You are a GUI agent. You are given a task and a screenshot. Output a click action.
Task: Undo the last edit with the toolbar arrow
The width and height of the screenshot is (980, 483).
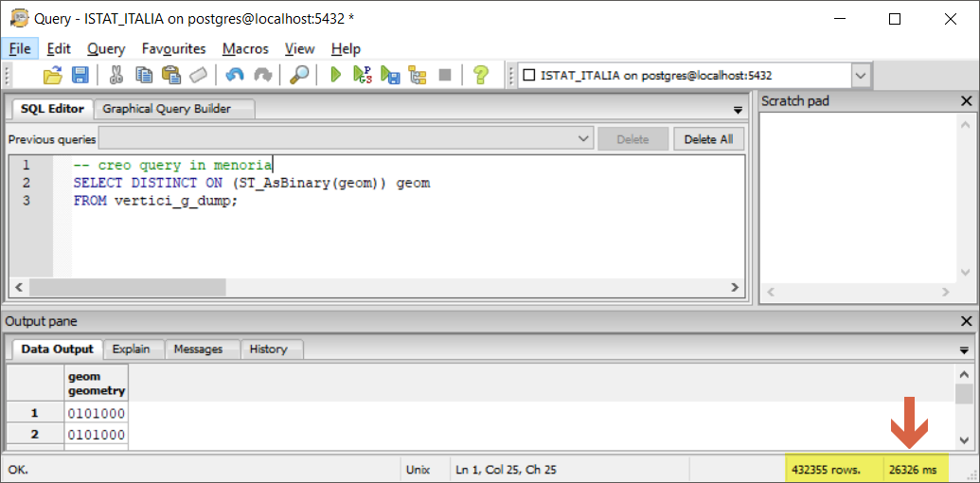point(235,75)
